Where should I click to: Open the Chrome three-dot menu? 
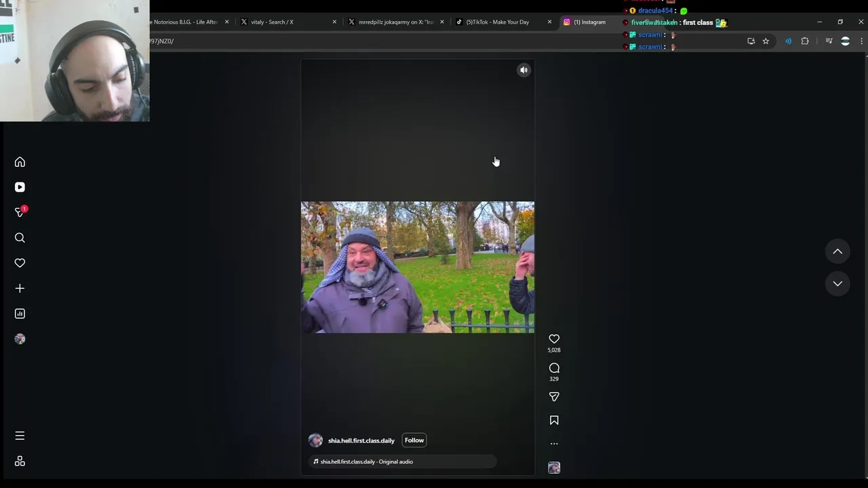point(861,41)
